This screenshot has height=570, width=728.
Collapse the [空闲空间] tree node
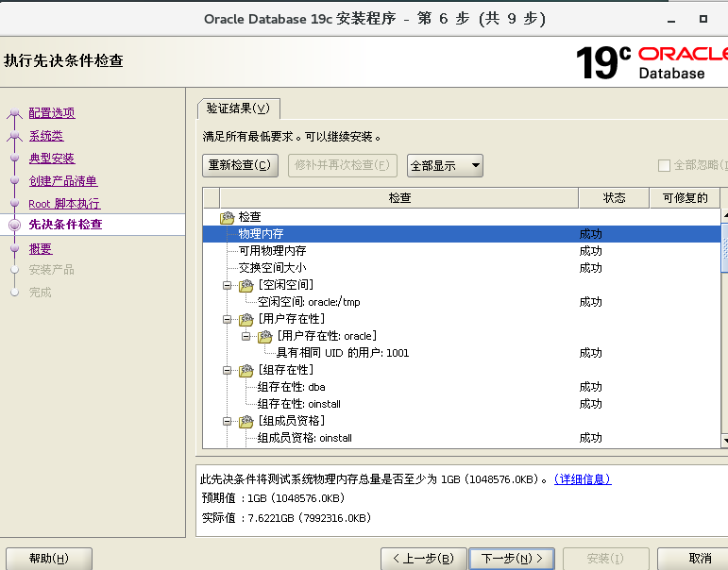tap(227, 285)
